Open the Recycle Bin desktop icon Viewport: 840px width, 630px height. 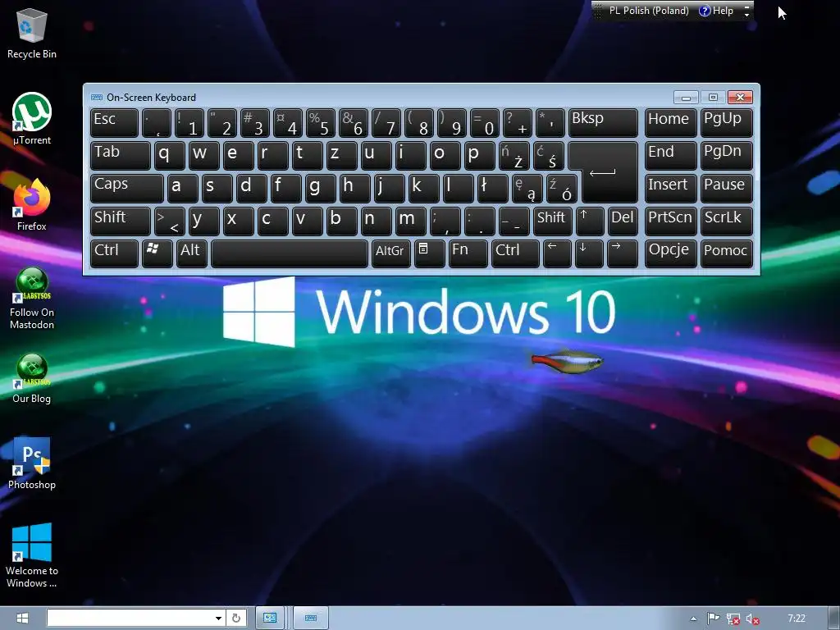pyautogui.click(x=32, y=33)
